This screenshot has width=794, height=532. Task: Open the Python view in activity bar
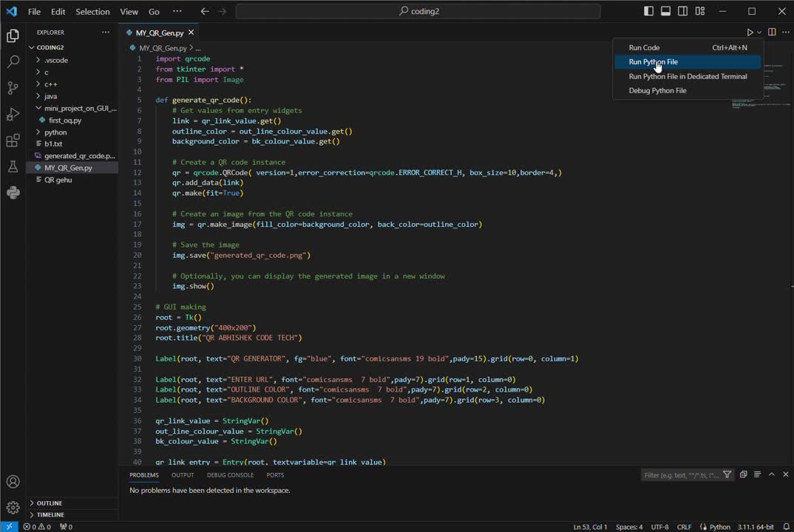(x=13, y=192)
